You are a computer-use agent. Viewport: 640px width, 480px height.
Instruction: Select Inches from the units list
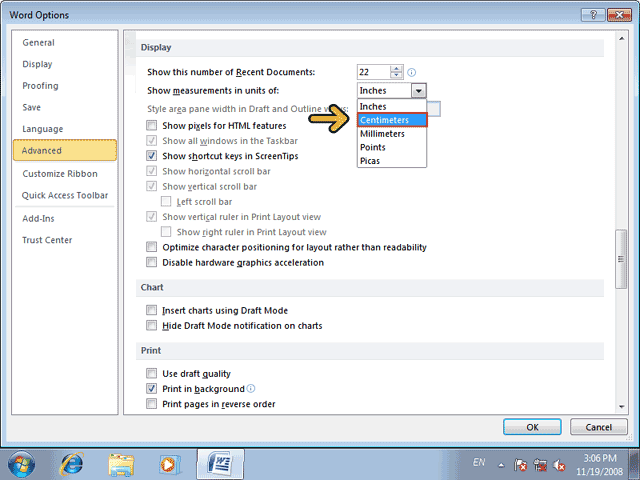392,107
